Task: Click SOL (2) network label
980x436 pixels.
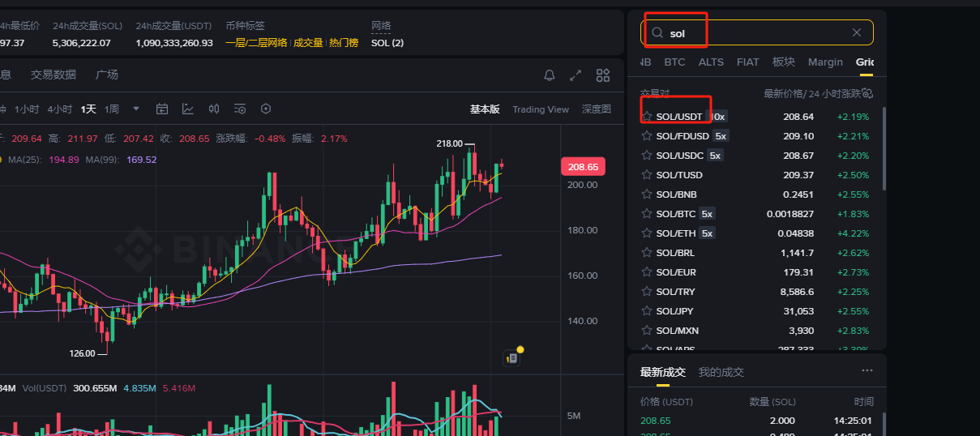Action: (x=387, y=43)
